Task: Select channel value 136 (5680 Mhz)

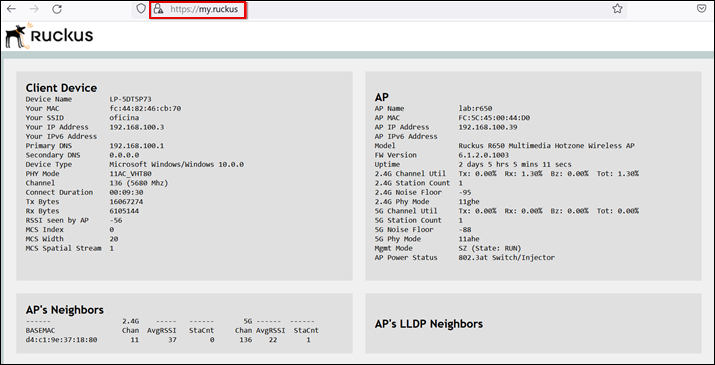Action: click(x=139, y=183)
